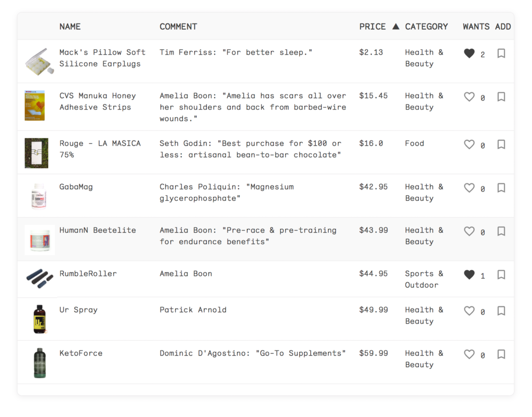Click Health & Beauty on KetoForce row
The width and height of the screenshot is (532, 417).
[x=424, y=359]
